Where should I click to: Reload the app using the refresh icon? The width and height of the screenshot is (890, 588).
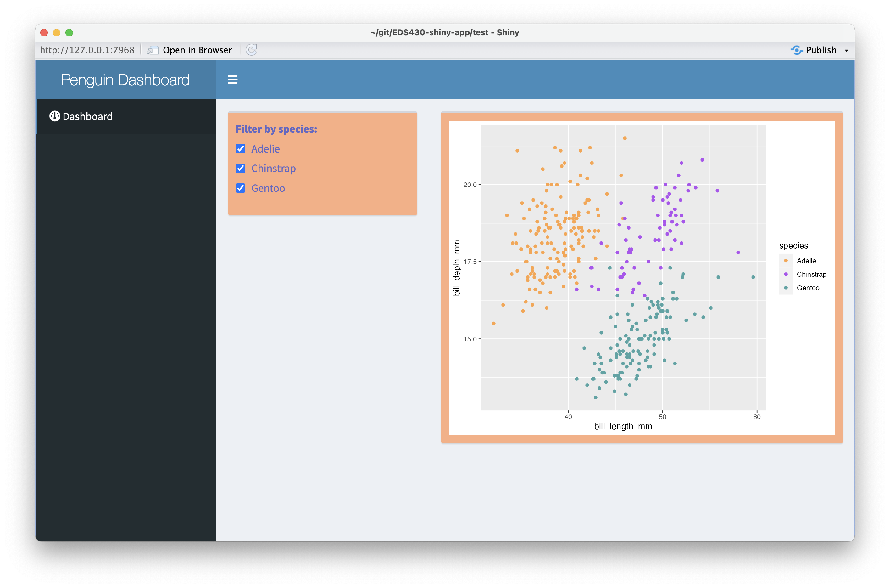pyautogui.click(x=251, y=50)
